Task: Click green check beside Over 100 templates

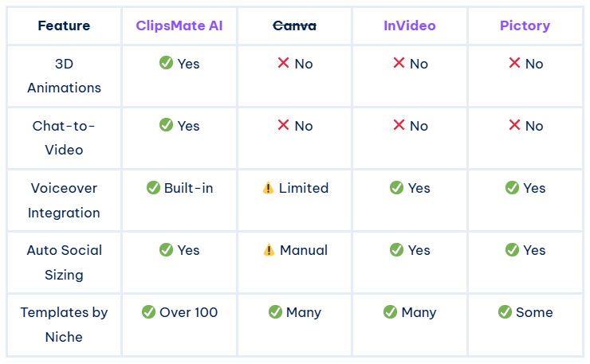Action: tap(148, 312)
